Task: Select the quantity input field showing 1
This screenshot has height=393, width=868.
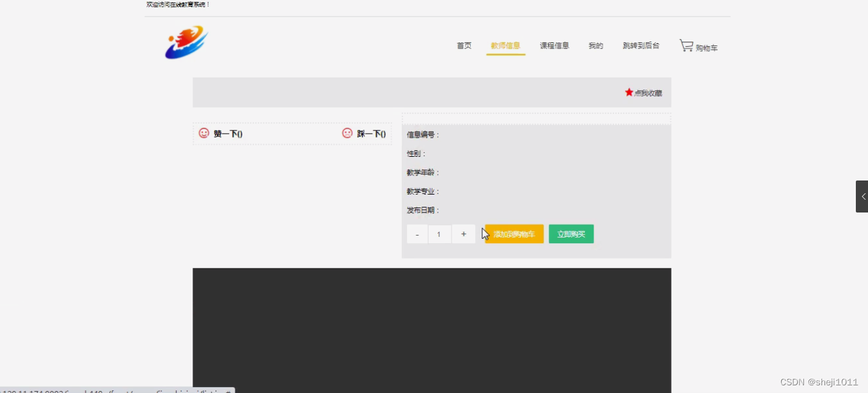Action: [439, 234]
